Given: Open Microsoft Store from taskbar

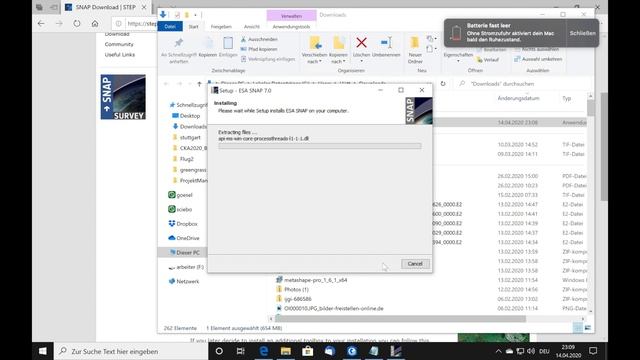Looking at the screenshot, I should (x=308, y=351).
